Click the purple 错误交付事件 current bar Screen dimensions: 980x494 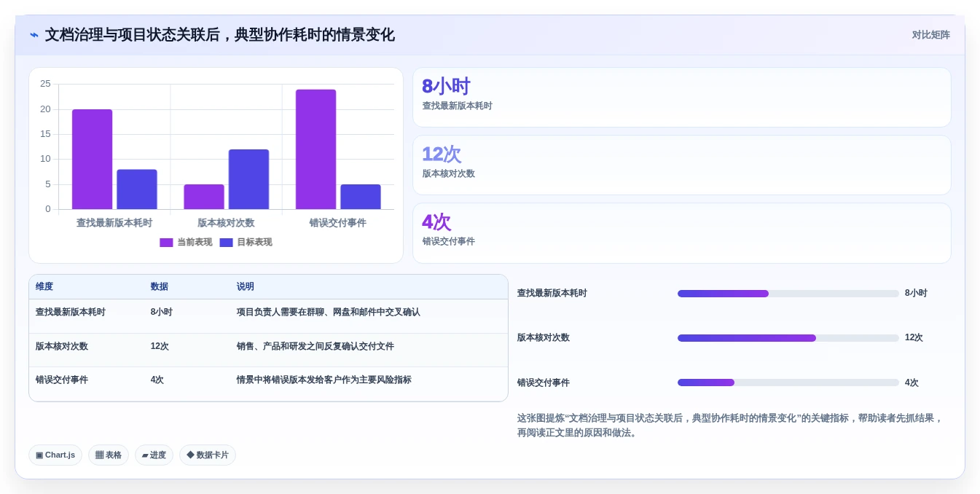tap(315, 149)
